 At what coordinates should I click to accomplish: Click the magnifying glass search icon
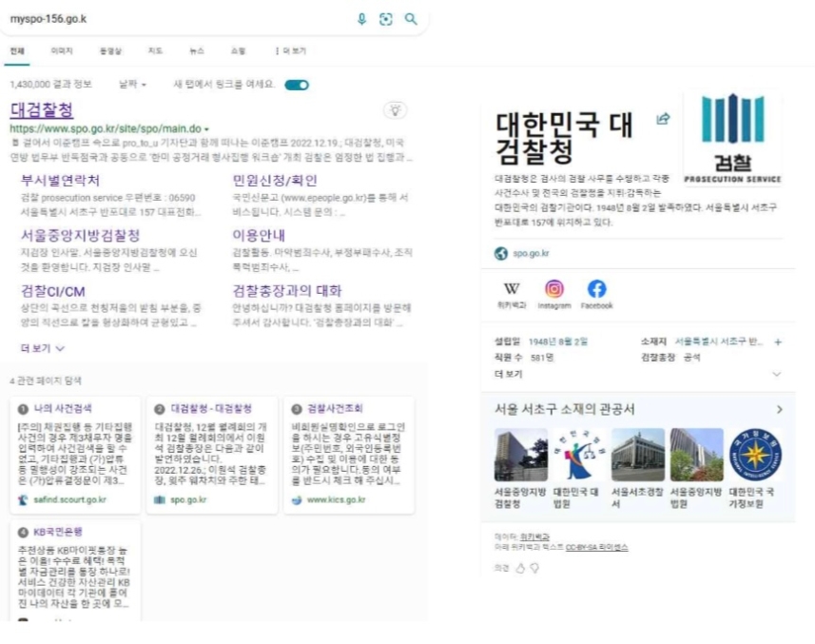click(x=411, y=19)
